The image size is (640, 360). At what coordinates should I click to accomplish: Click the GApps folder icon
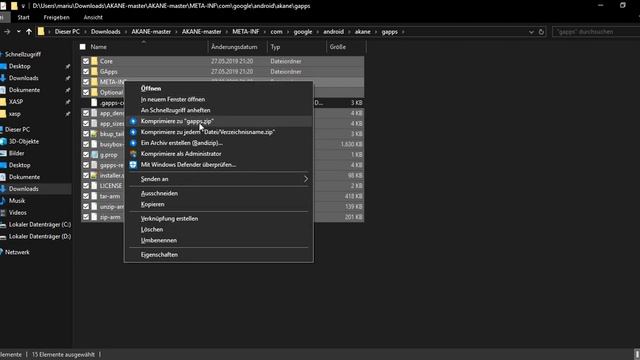[x=94, y=71]
